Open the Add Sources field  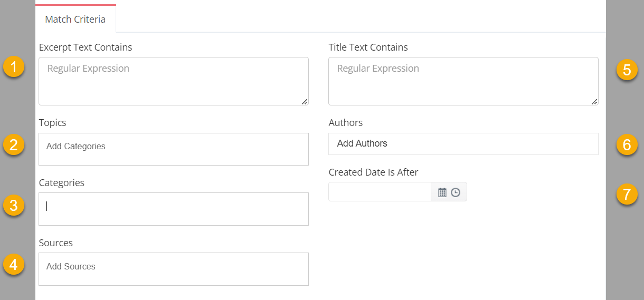tap(174, 269)
